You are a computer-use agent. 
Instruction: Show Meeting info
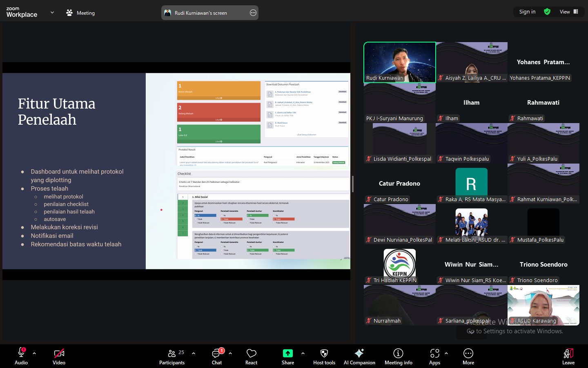[398, 357]
